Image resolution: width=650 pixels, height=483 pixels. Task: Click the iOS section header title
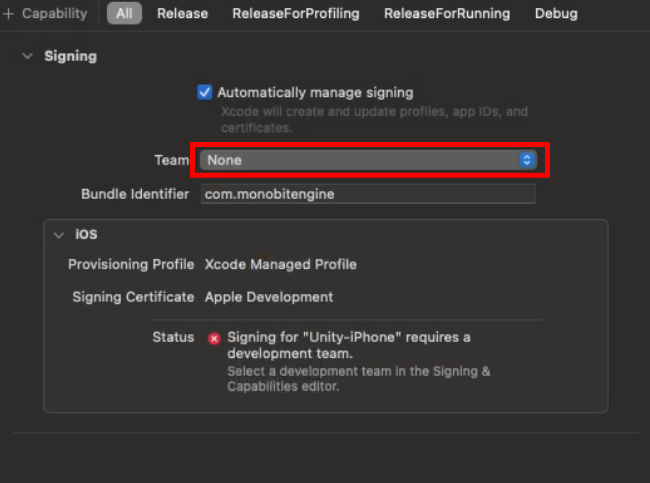pyautogui.click(x=87, y=235)
